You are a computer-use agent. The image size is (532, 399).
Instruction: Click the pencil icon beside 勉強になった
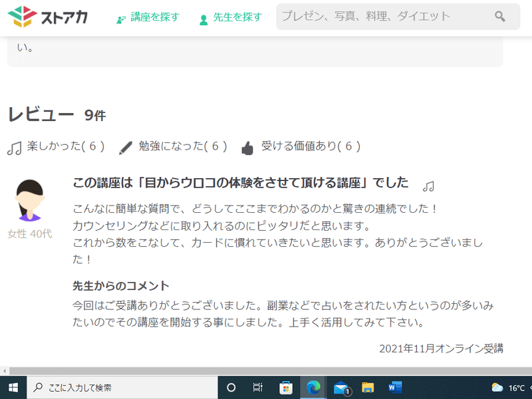tap(126, 148)
